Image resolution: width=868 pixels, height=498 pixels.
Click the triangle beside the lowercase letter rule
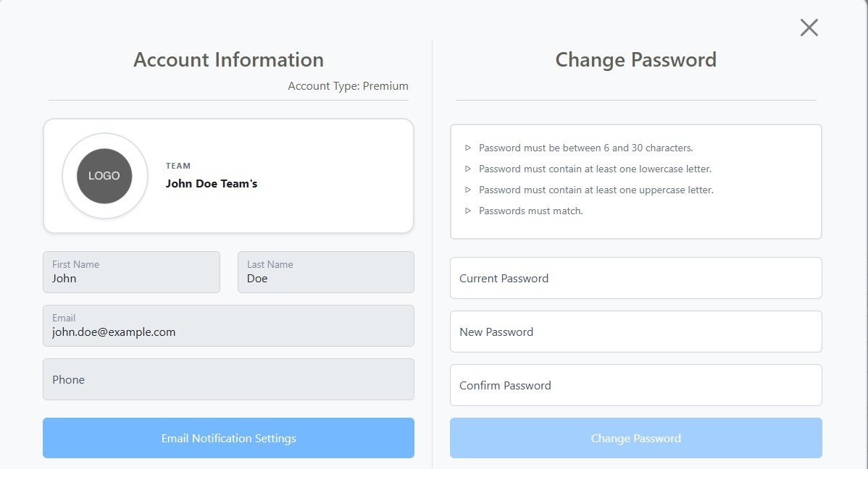[468, 169]
